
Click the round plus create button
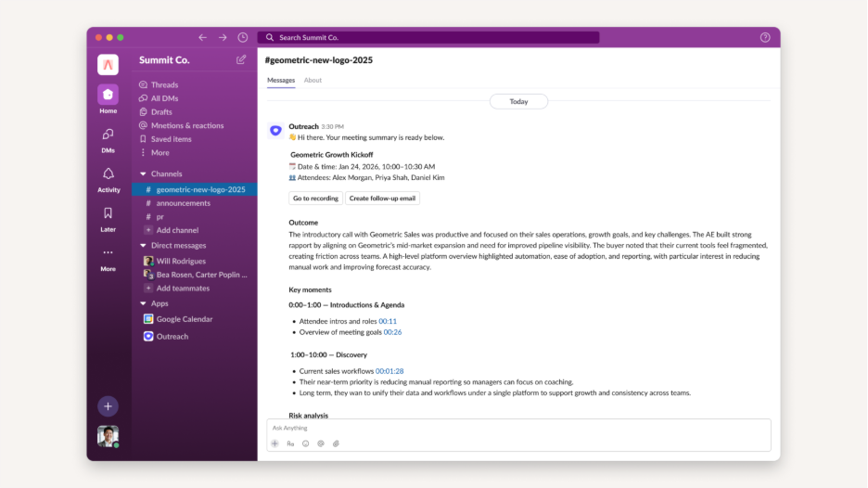pos(108,406)
